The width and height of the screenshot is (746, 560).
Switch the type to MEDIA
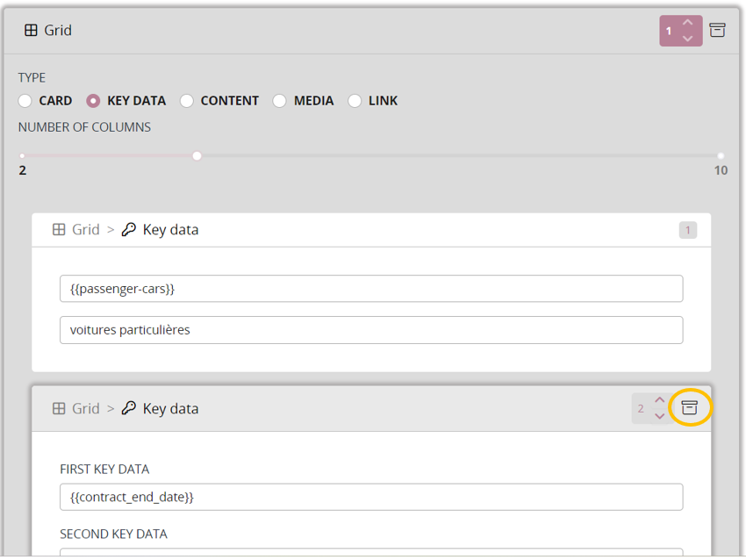(279, 101)
